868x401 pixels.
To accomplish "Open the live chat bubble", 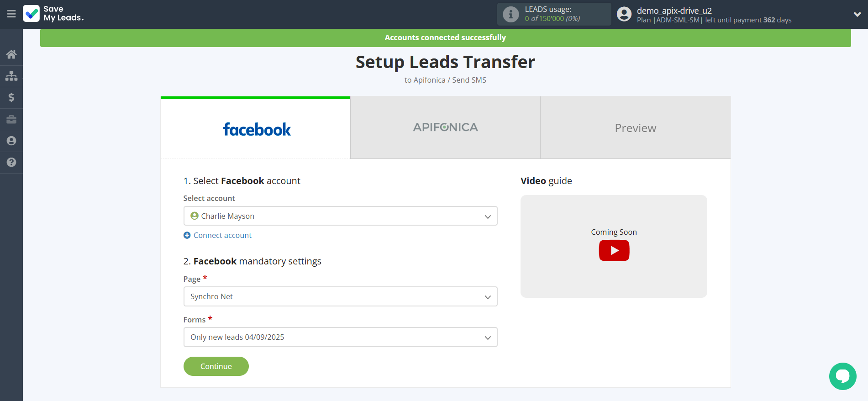I will tap(842, 376).
